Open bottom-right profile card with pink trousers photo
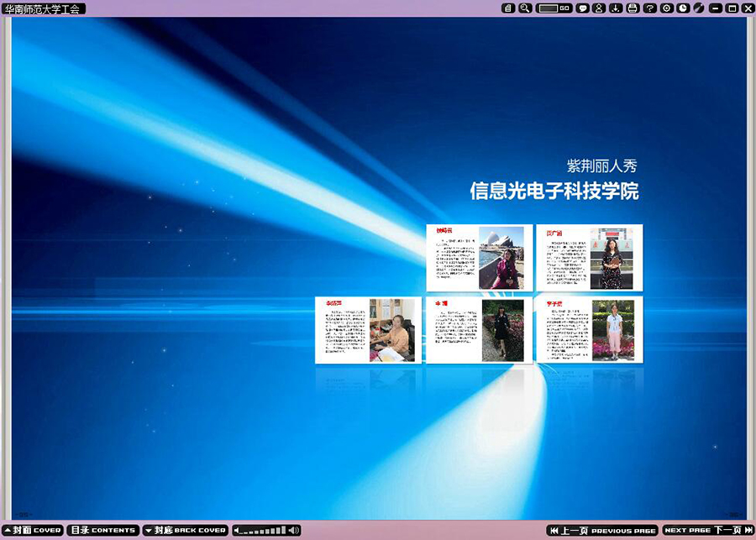The image size is (756, 540). (x=589, y=330)
